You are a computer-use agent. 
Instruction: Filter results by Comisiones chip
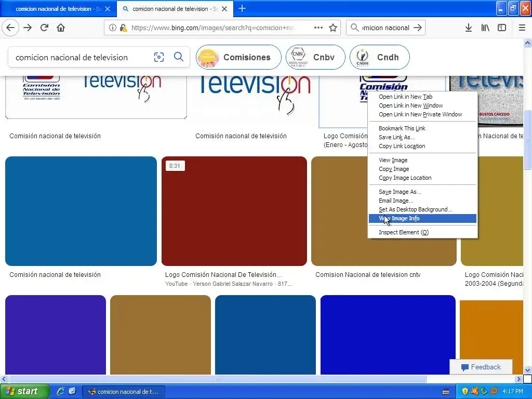click(x=238, y=57)
